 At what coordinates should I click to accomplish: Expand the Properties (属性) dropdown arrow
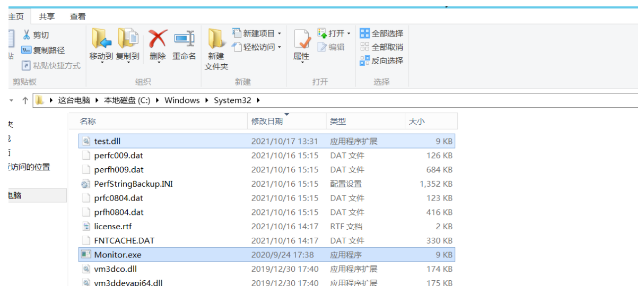(302, 63)
